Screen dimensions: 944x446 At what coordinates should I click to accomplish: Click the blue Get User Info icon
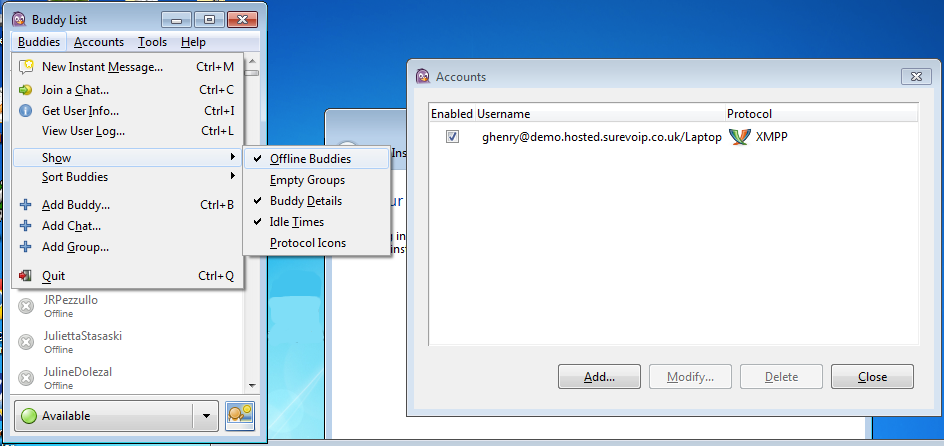(25, 111)
